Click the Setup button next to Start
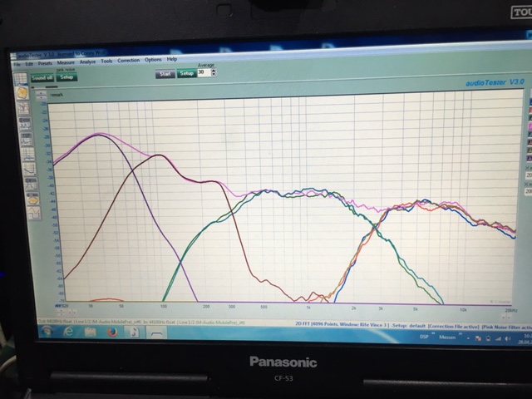 point(187,73)
